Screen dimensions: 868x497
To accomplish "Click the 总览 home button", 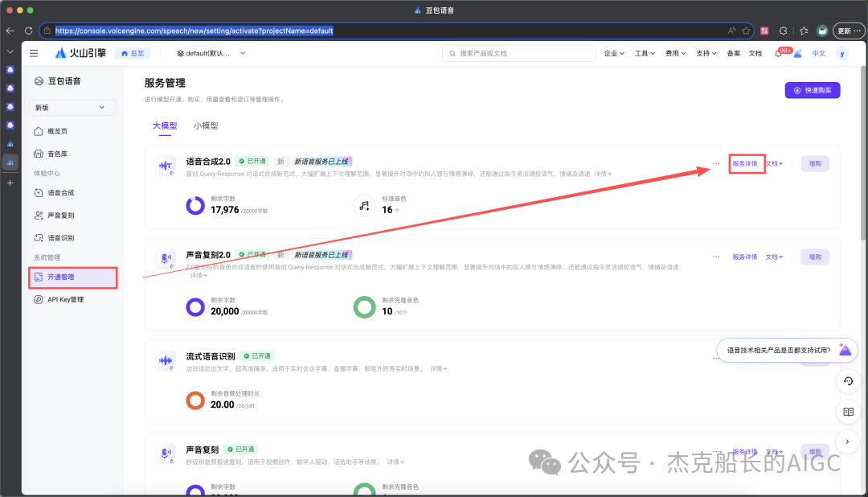I will click(133, 53).
